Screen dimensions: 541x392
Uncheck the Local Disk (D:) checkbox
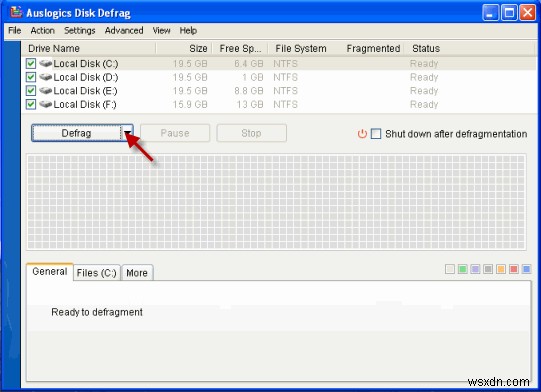tap(31, 77)
